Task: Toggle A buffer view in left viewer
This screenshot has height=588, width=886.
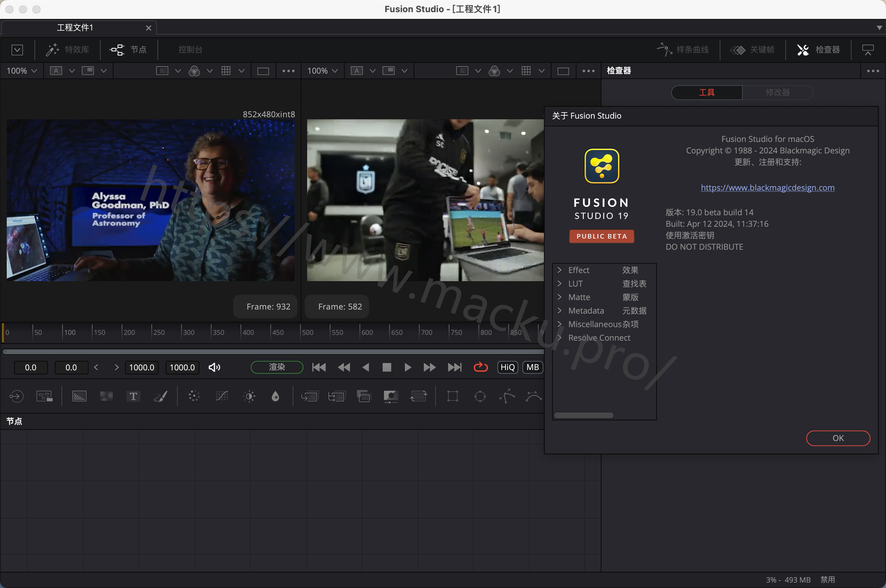Action: (x=56, y=71)
